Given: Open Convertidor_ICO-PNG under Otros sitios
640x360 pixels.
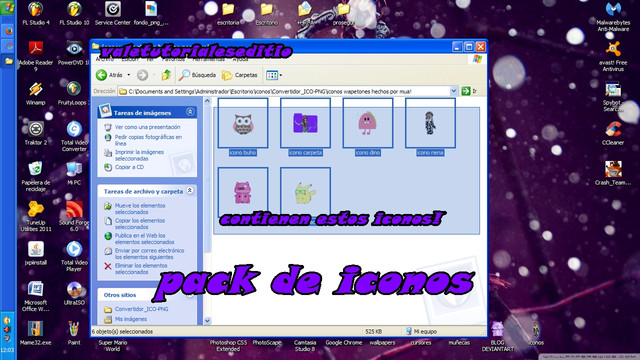Looking at the screenshot, I should [141, 309].
